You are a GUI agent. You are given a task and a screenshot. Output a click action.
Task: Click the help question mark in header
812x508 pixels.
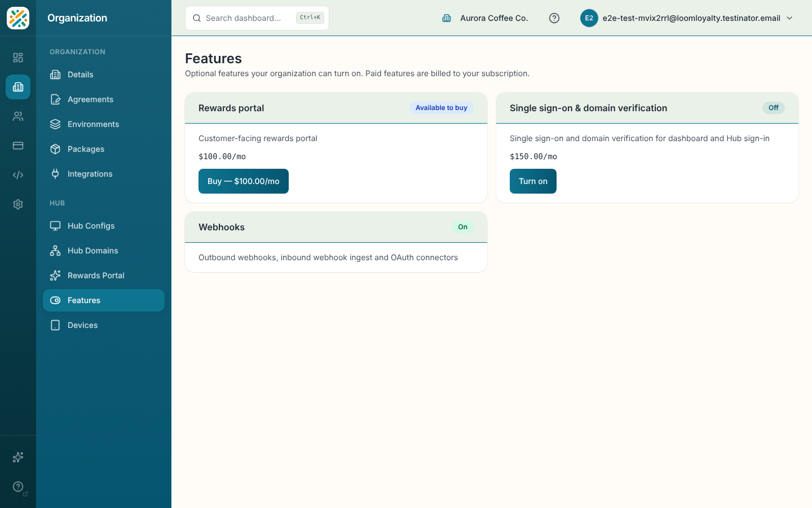click(554, 18)
